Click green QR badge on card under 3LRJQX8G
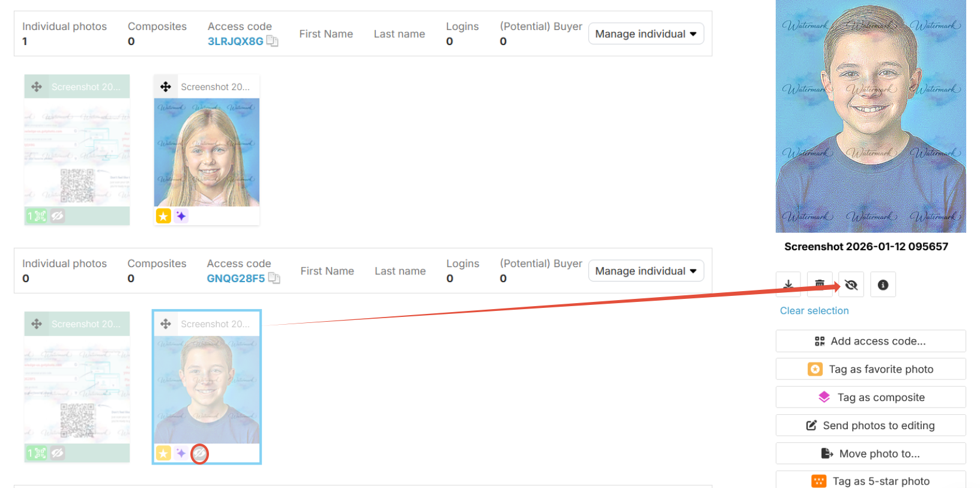 pyautogui.click(x=37, y=216)
